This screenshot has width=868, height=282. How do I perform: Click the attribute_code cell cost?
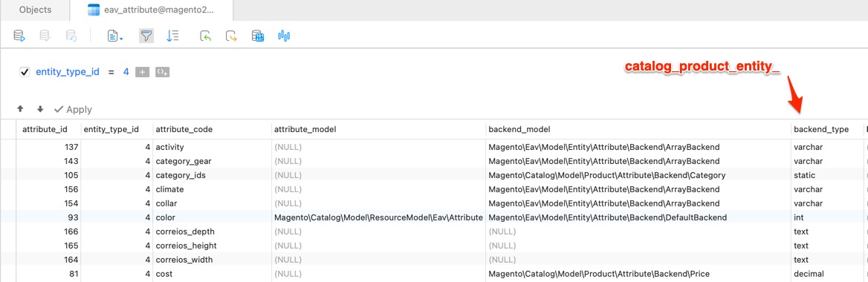coord(212,274)
